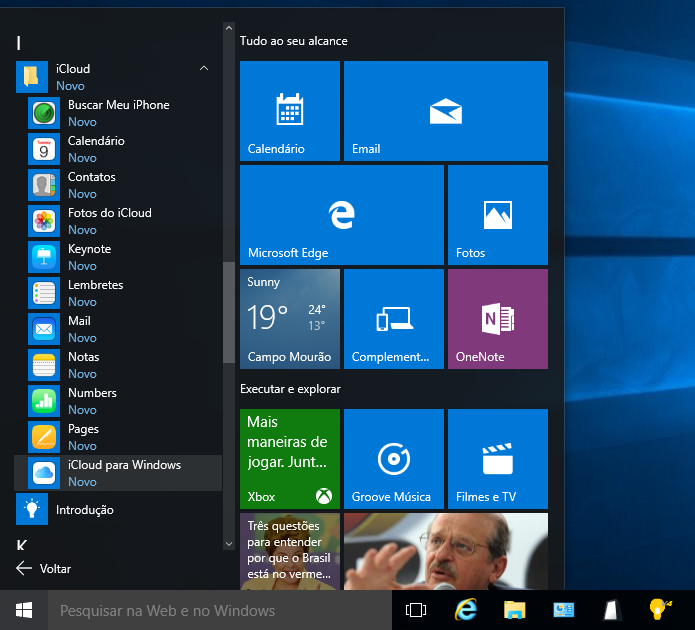This screenshot has height=630, width=695.
Task: Open the news photo tile of man
Action: click(446, 552)
